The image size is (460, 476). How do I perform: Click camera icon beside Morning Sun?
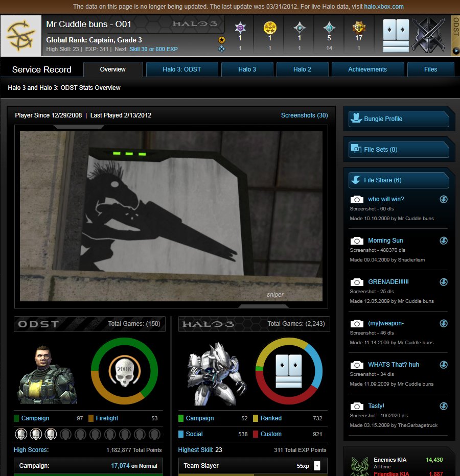point(357,241)
